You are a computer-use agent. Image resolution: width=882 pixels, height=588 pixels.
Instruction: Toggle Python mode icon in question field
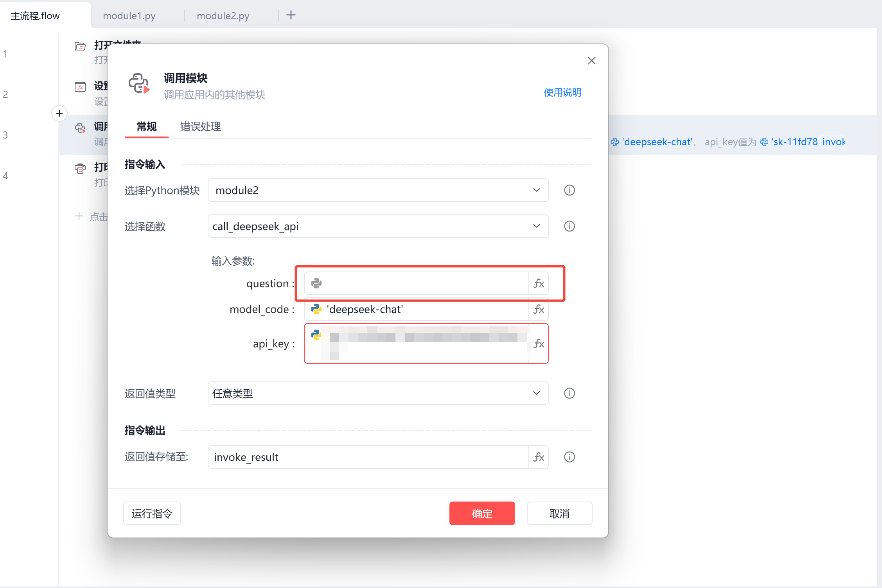pyautogui.click(x=316, y=283)
